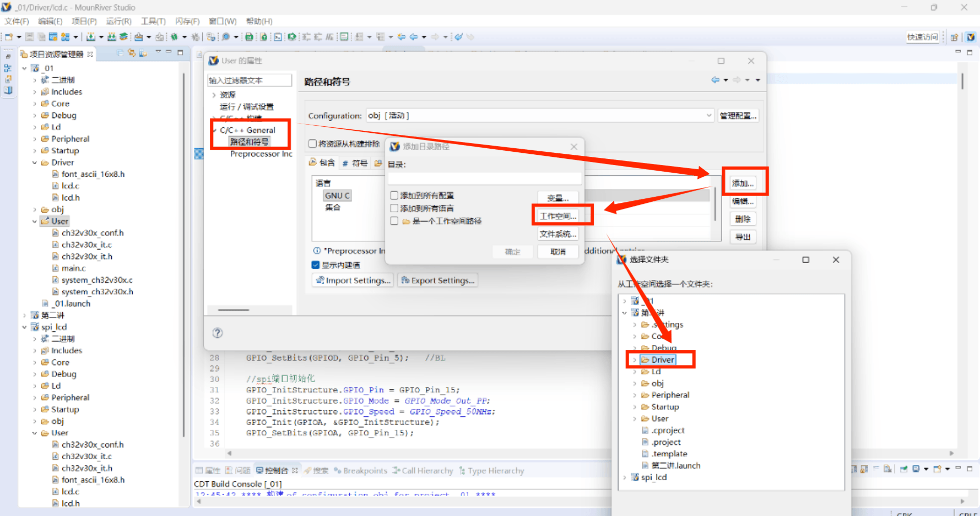Expand the Peripheral folder under _01 project

click(35, 139)
